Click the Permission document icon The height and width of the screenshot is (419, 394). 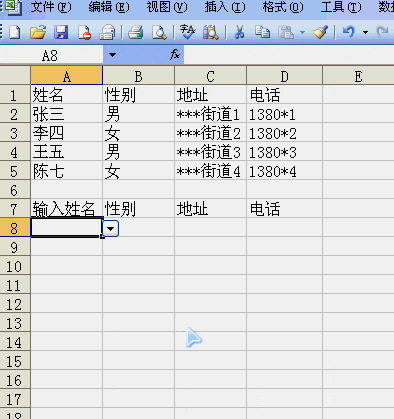coord(84,33)
